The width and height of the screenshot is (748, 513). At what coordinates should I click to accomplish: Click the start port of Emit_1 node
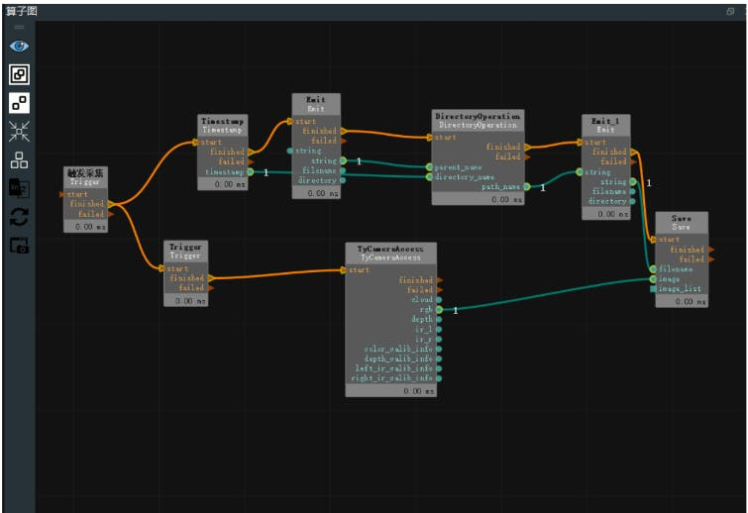click(x=579, y=142)
